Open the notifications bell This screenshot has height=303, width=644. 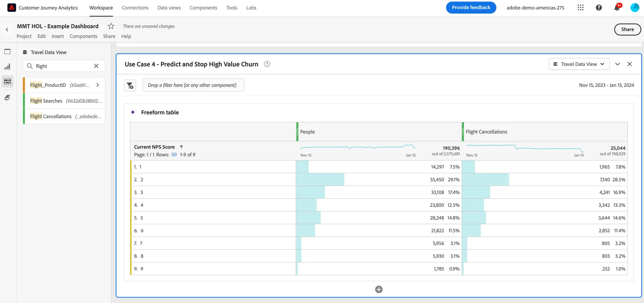(617, 7)
